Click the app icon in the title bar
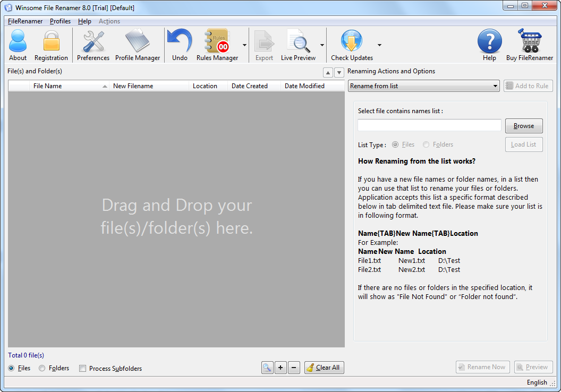Image resolution: width=561 pixels, height=392 pixels. tap(8, 7)
